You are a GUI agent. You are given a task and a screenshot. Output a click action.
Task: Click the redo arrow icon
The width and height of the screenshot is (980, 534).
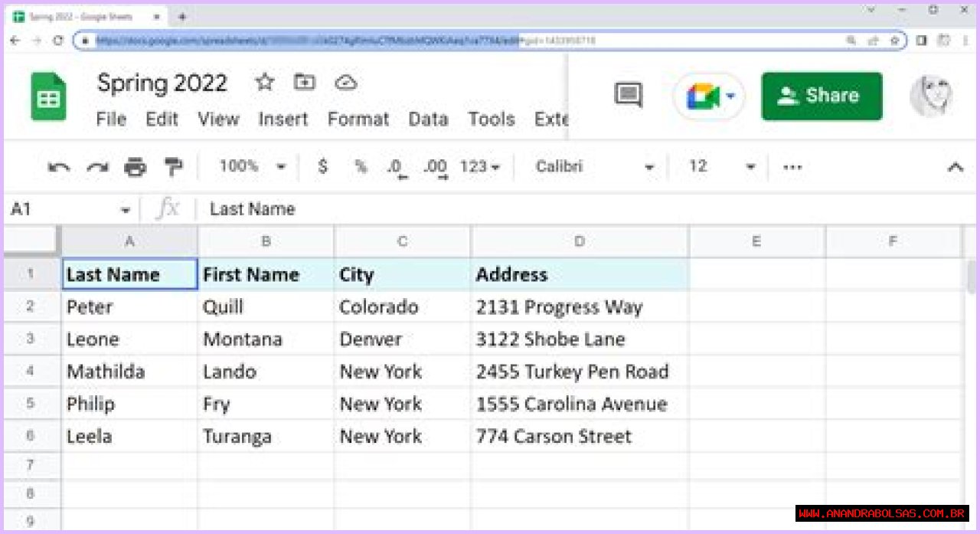[97, 167]
